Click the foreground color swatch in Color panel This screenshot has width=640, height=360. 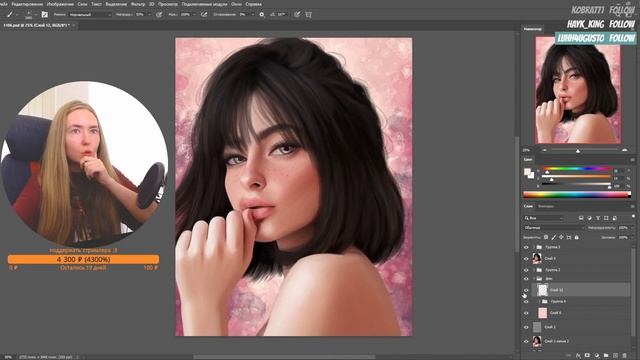[x=527, y=171]
